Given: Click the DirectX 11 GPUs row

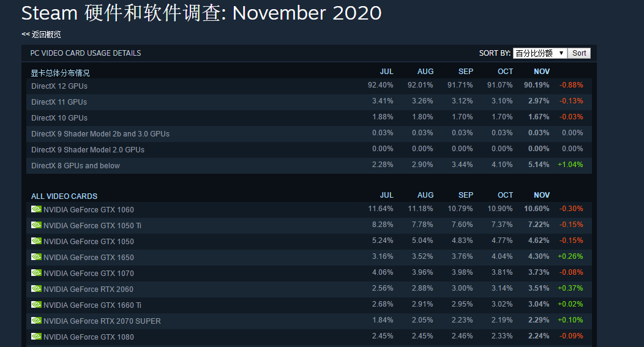Looking at the screenshot, I should [x=309, y=102].
